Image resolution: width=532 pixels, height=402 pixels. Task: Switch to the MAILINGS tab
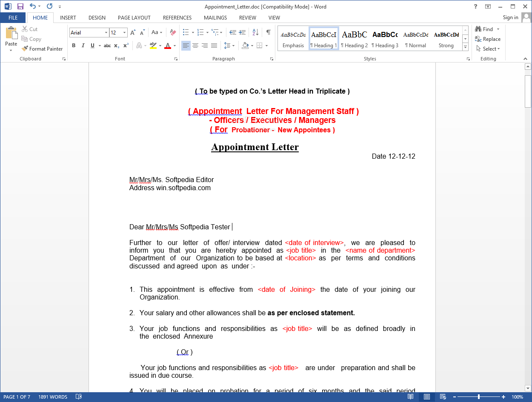pyautogui.click(x=215, y=18)
